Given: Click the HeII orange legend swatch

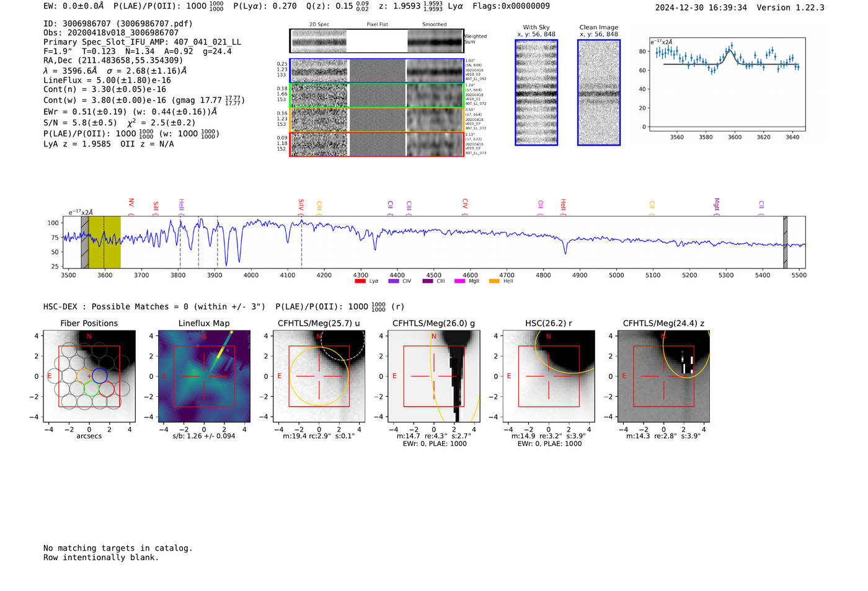Looking at the screenshot, I should click(494, 281).
